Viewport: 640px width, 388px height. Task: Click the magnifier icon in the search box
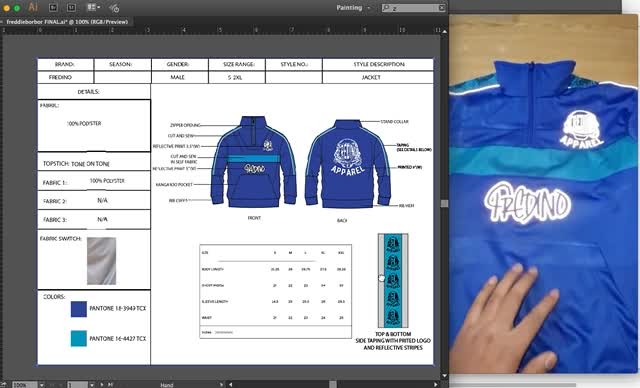click(x=386, y=8)
